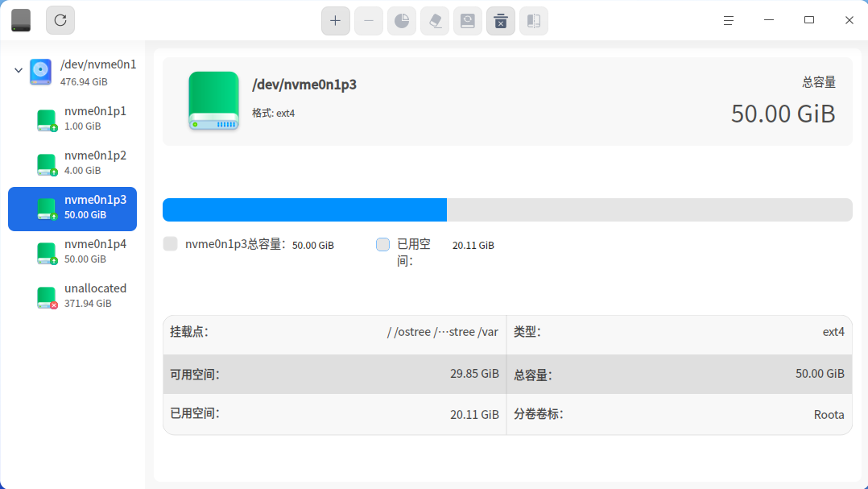Close the disk utility window

point(849,20)
